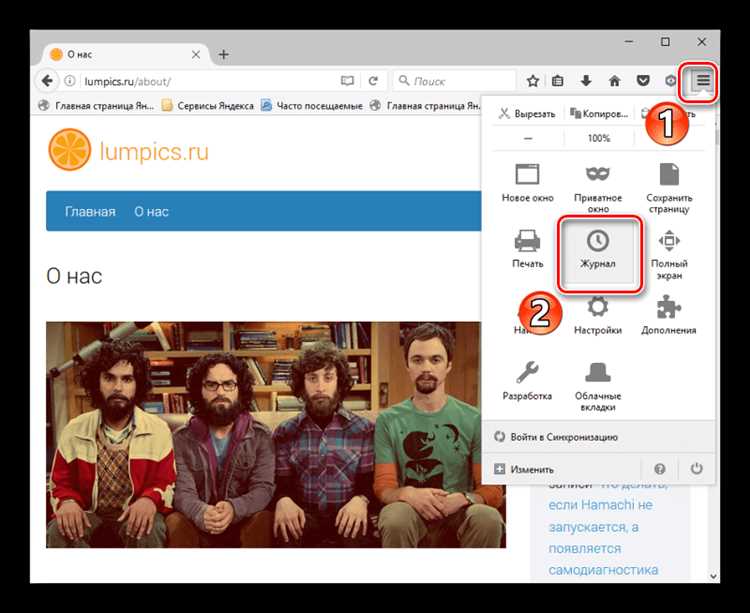The image size is (750, 613).
Task: Sign in to sync (Войти в Синхронизацию)
Action: pyautogui.click(x=598, y=437)
